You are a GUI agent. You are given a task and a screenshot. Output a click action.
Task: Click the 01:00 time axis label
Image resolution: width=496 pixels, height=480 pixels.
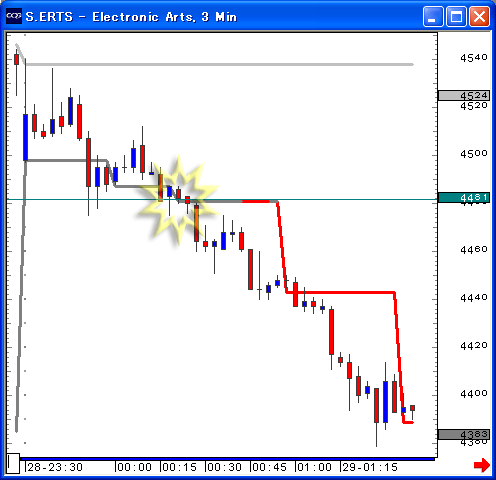[314, 467]
